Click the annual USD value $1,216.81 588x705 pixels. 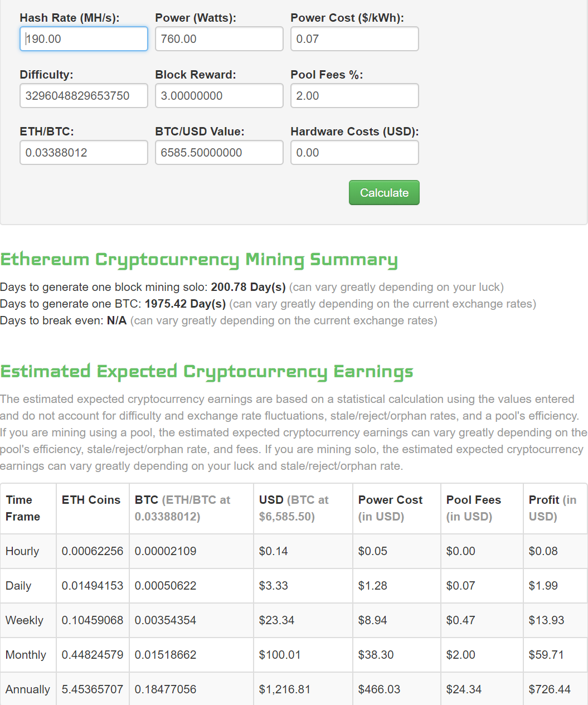285,689
